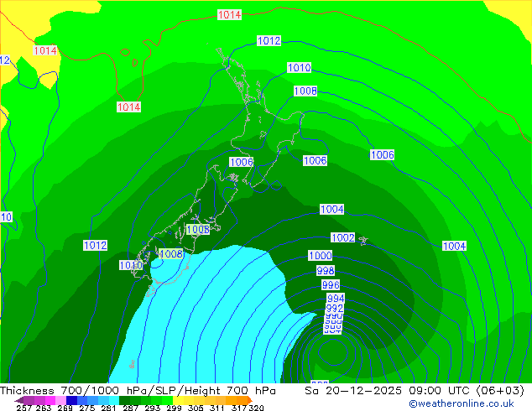This screenshot has width=532, height=411.
Task: Click the 1010 label at South Island's southwest tip
Action: pyautogui.click(x=131, y=265)
